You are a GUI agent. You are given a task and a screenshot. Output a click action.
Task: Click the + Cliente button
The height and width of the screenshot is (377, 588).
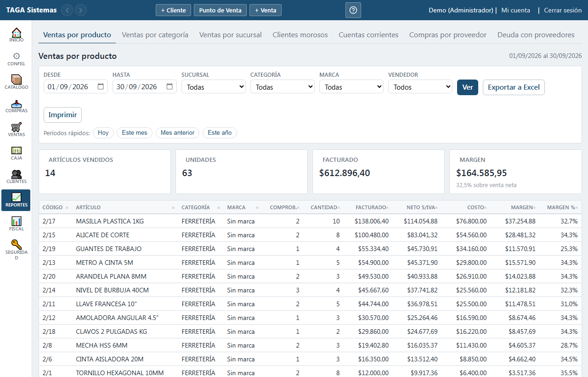173,10
